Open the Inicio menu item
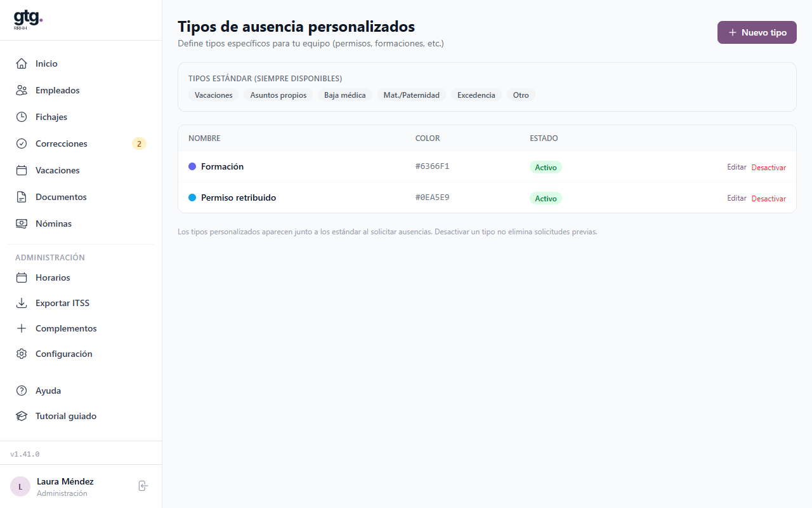 (81, 63)
